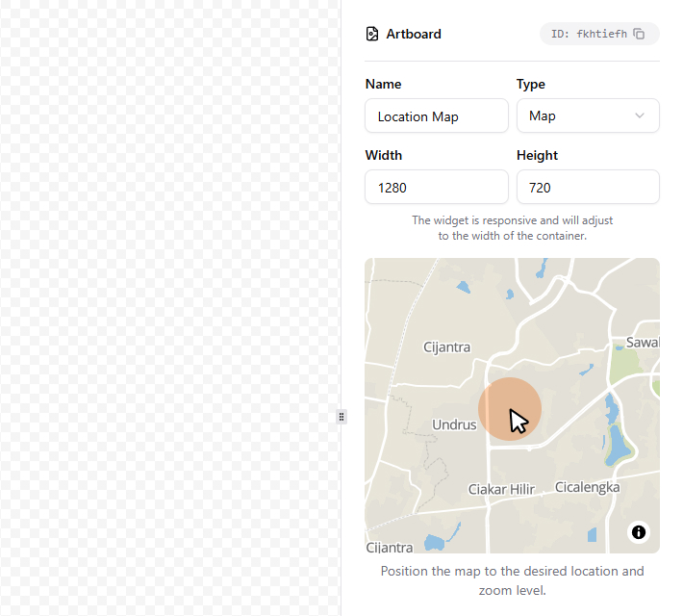Select the Height field showing 720

click(x=587, y=188)
